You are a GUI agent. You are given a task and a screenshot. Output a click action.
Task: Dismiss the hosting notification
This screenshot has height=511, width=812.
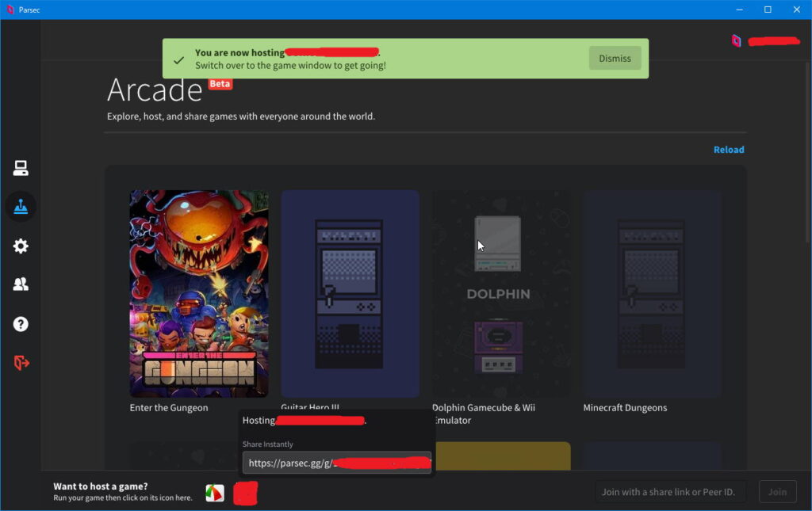pos(615,59)
